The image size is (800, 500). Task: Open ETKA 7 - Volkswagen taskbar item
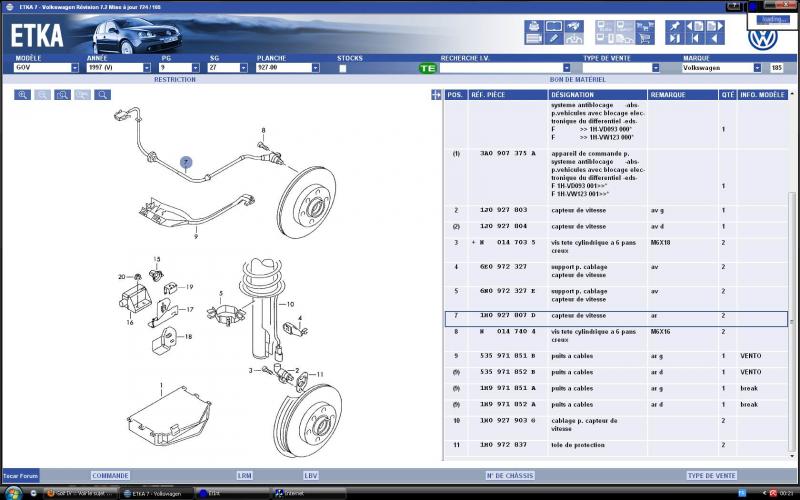156,493
